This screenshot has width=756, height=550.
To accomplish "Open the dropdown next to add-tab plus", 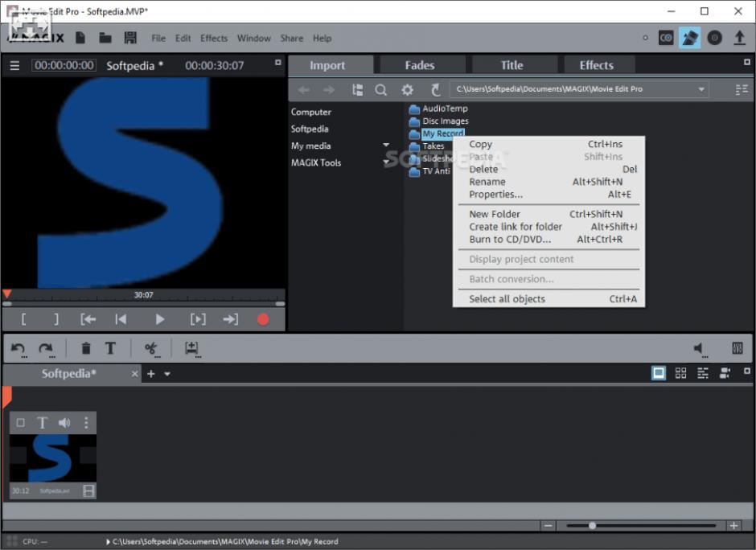I will point(167,374).
